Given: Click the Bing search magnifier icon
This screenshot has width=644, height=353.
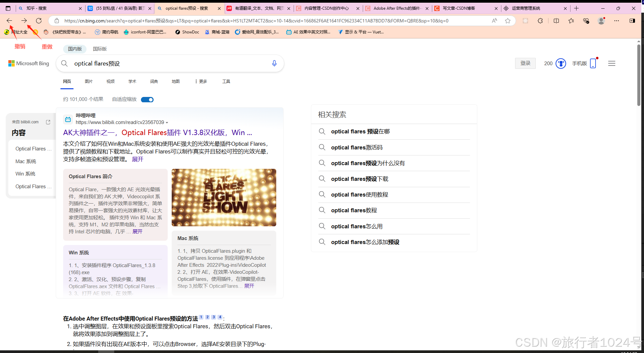Looking at the screenshot, I should pyautogui.click(x=64, y=64).
